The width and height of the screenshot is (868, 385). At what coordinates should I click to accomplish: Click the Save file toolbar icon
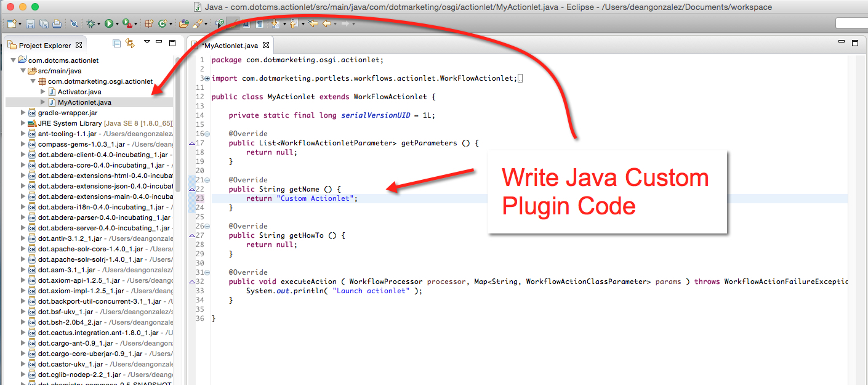pyautogui.click(x=30, y=24)
